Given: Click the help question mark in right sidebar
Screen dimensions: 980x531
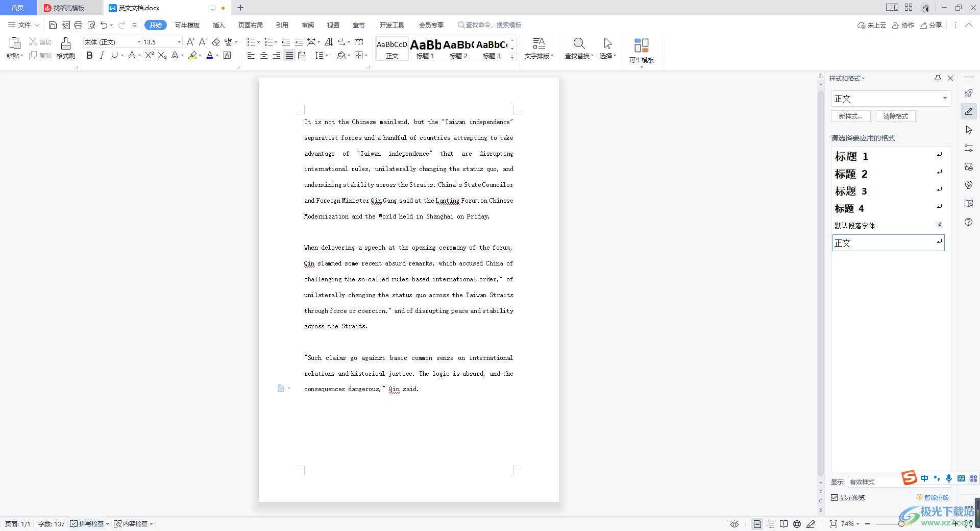Looking at the screenshot, I should 969,222.
